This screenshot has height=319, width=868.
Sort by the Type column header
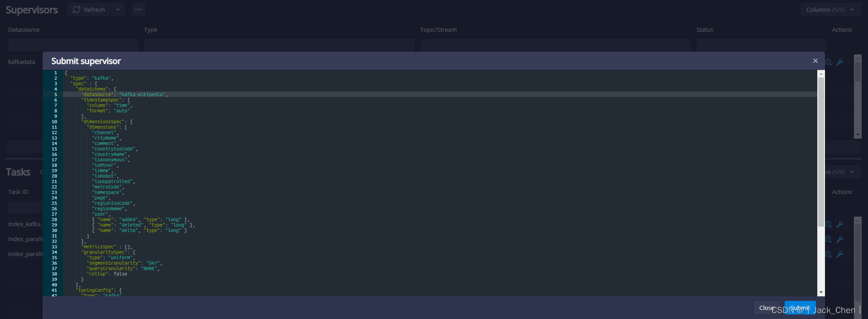[150, 29]
